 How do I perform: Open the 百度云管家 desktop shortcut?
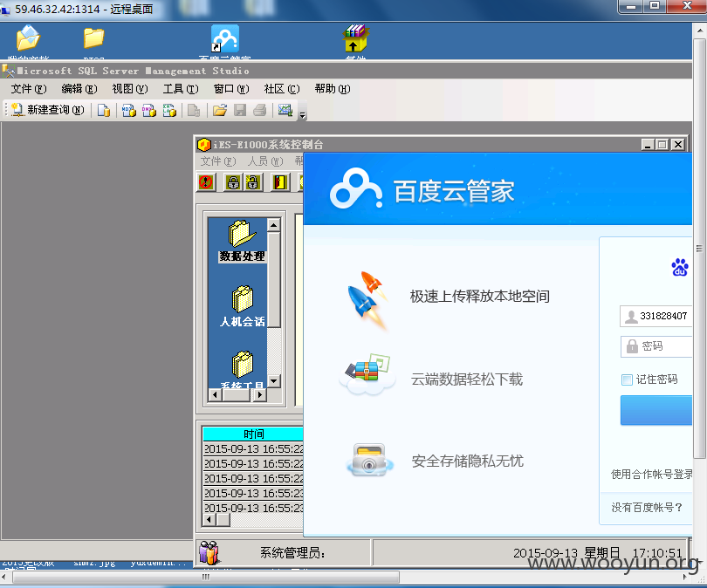click(x=225, y=41)
